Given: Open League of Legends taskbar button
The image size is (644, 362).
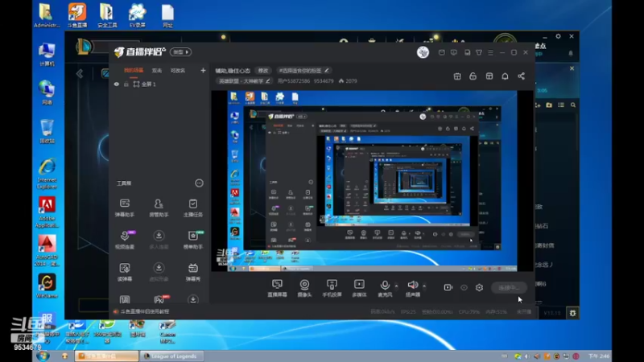Looking at the screenshot, I should [171, 356].
